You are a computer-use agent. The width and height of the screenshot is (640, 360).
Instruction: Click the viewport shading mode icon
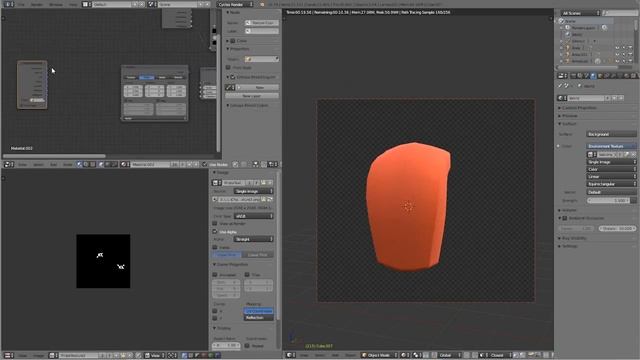tap(404, 355)
